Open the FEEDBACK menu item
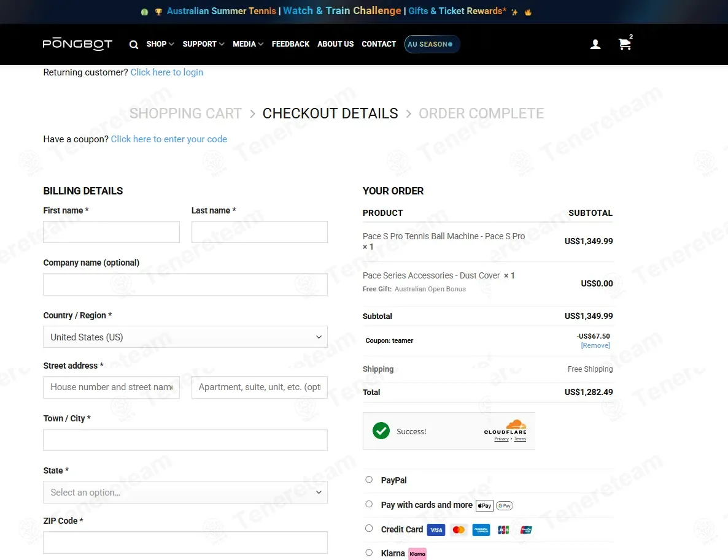The width and height of the screenshot is (728, 560). [290, 44]
